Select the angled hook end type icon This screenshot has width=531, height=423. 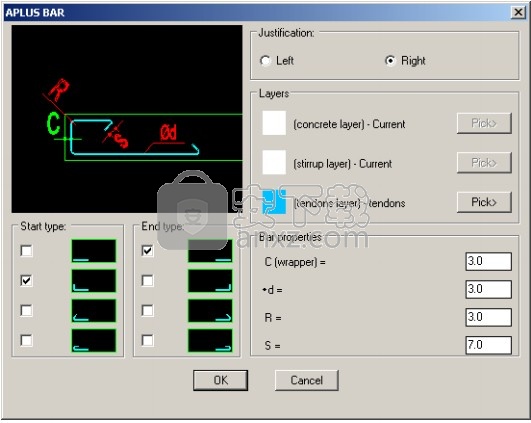click(210, 310)
